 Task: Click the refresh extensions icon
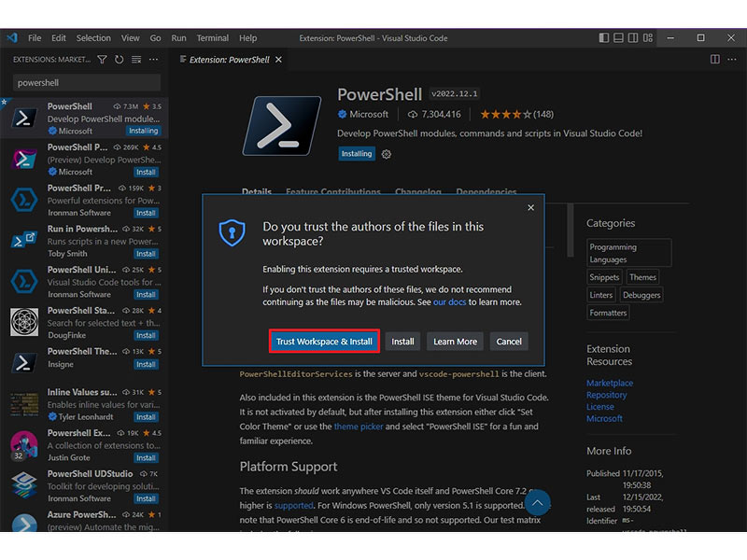tap(120, 60)
